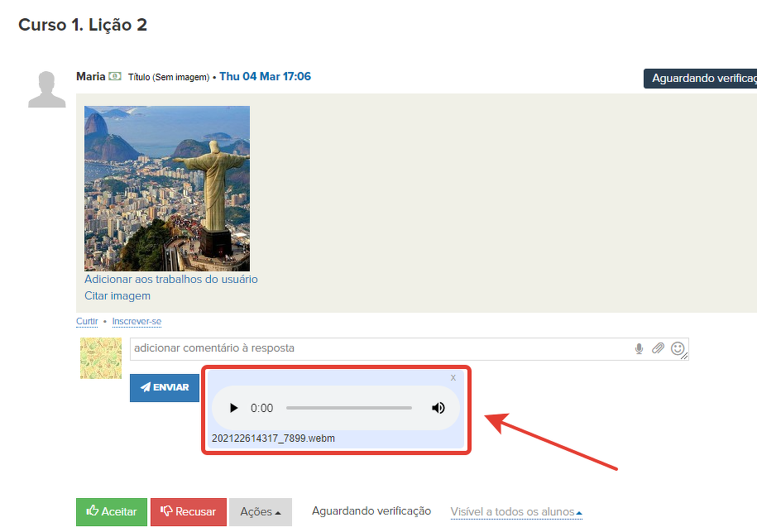757x532 pixels.
Task: Click the green icon next to Maria
Action: 115,77
